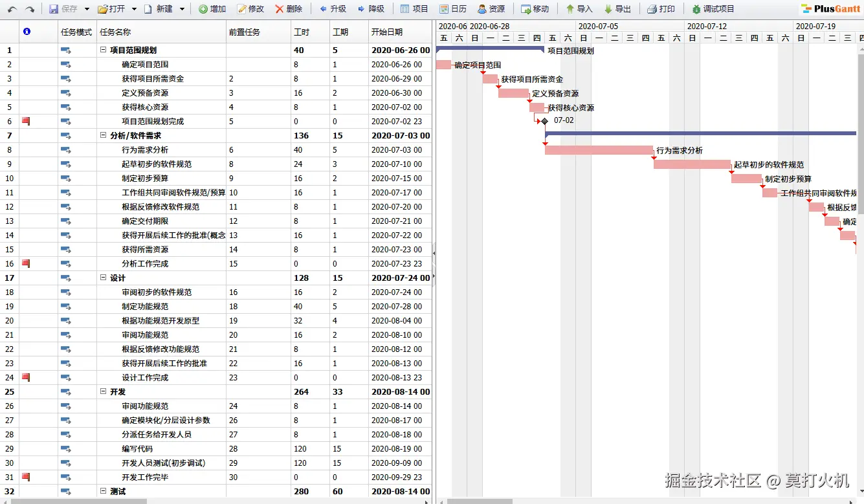The height and width of the screenshot is (504, 864).
Task: Click the 定义预备资源 Gantt bar
Action: click(x=513, y=93)
